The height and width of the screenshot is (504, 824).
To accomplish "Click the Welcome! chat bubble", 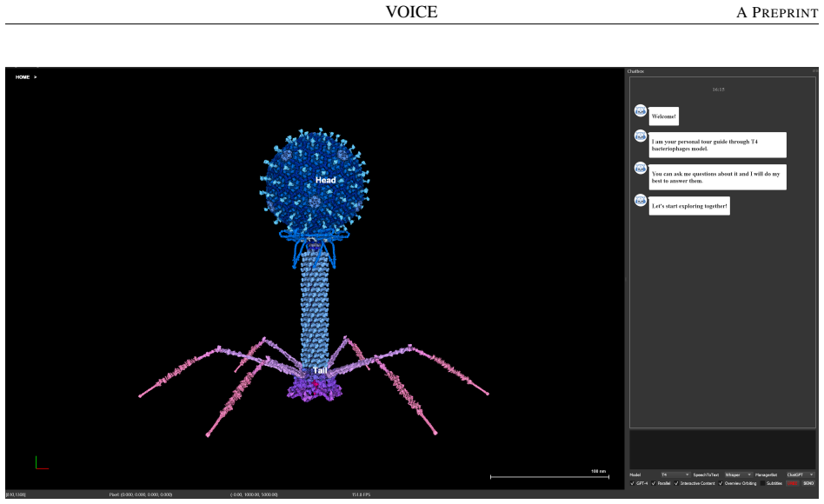I will (664, 116).
